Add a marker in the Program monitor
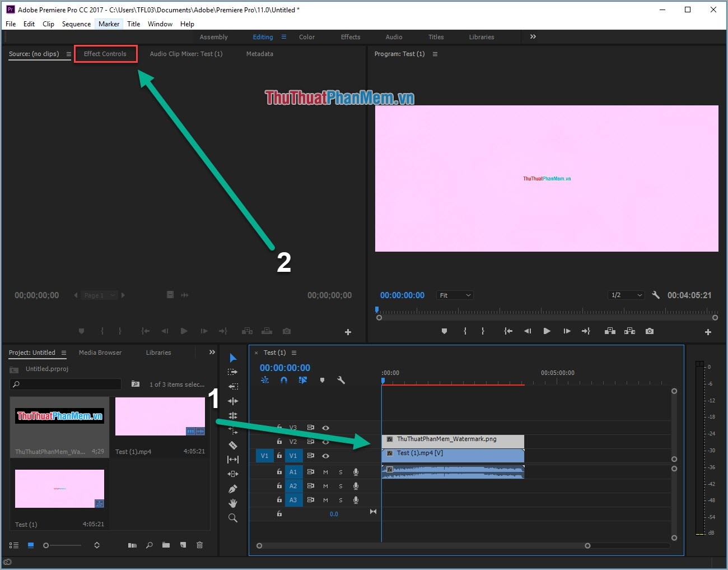This screenshot has width=728, height=570. (x=444, y=331)
